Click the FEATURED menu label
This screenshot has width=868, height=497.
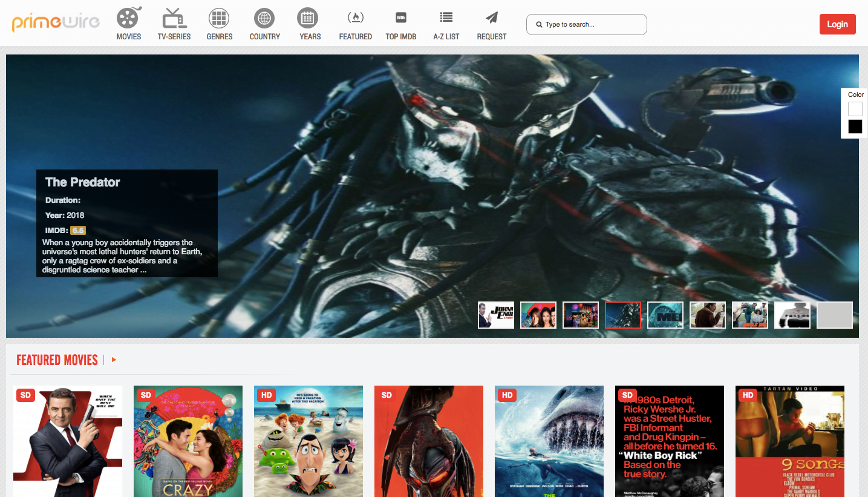[356, 36]
